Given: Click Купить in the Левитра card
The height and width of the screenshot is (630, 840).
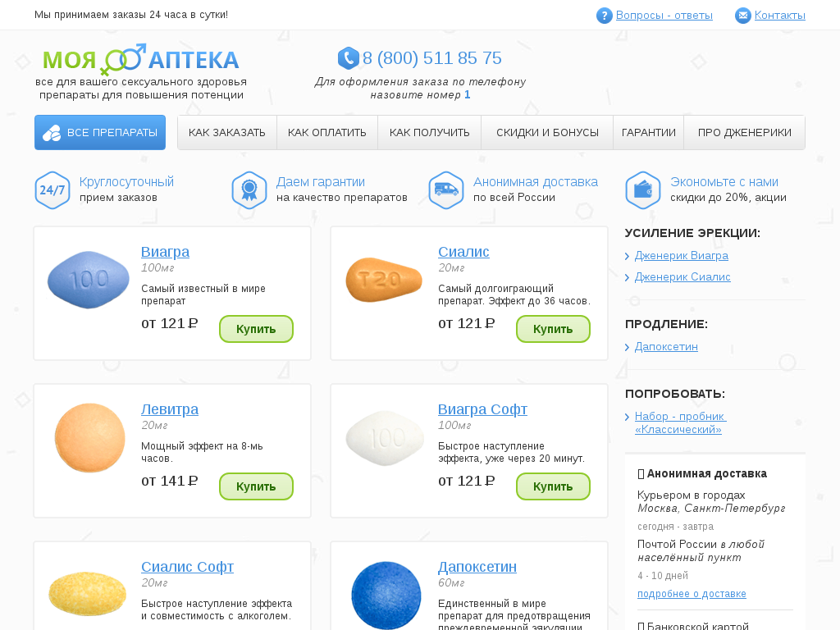Looking at the screenshot, I should pyautogui.click(x=256, y=486).
